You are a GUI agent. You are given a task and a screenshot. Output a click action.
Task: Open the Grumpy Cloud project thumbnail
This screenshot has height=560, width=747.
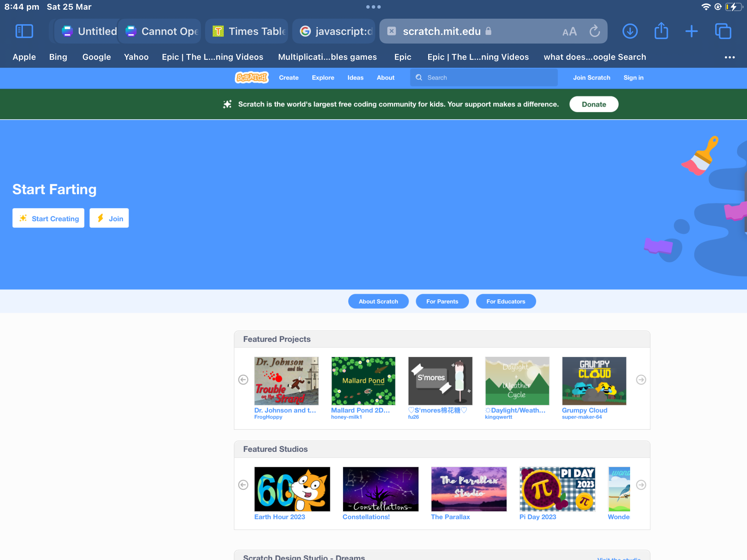tap(594, 381)
